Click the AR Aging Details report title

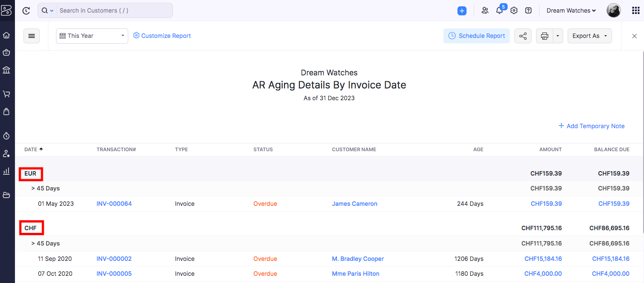tap(329, 85)
